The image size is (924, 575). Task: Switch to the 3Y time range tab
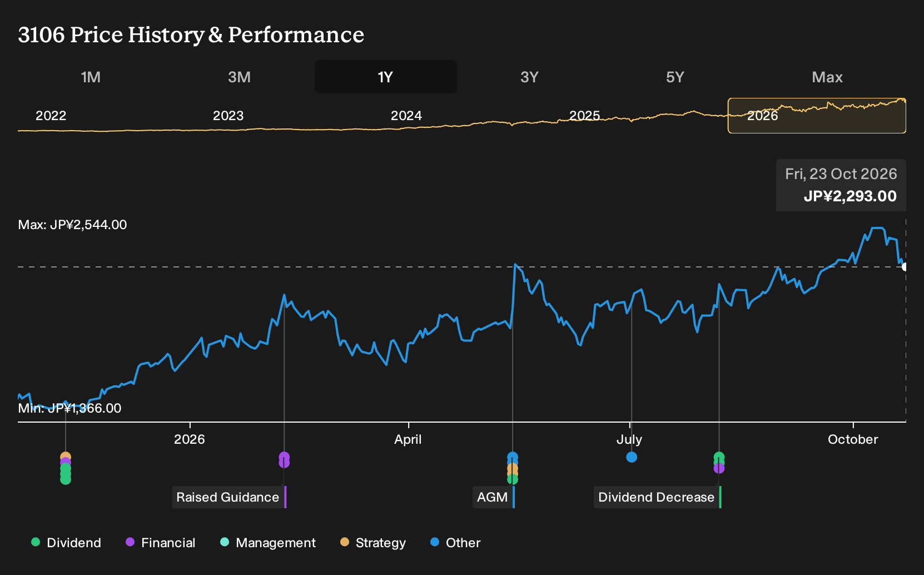(529, 77)
